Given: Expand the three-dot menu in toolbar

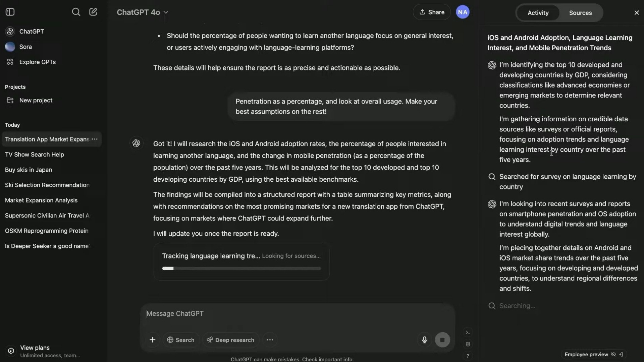Looking at the screenshot, I should pyautogui.click(x=270, y=340).
